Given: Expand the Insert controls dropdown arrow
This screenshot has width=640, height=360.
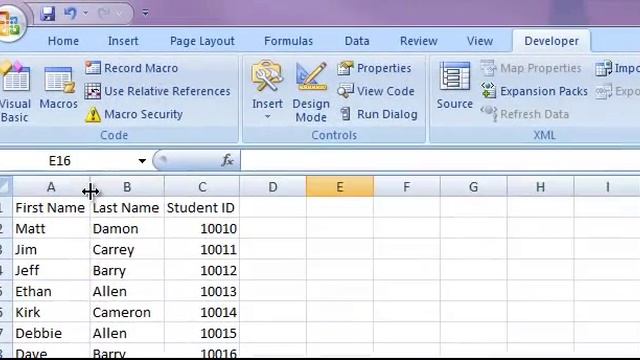Looking at the screenshot, I should [267, 117].
